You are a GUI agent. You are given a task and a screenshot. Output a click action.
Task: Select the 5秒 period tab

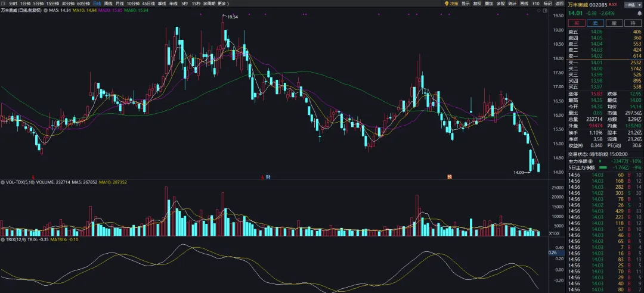(x=185, y=4)
